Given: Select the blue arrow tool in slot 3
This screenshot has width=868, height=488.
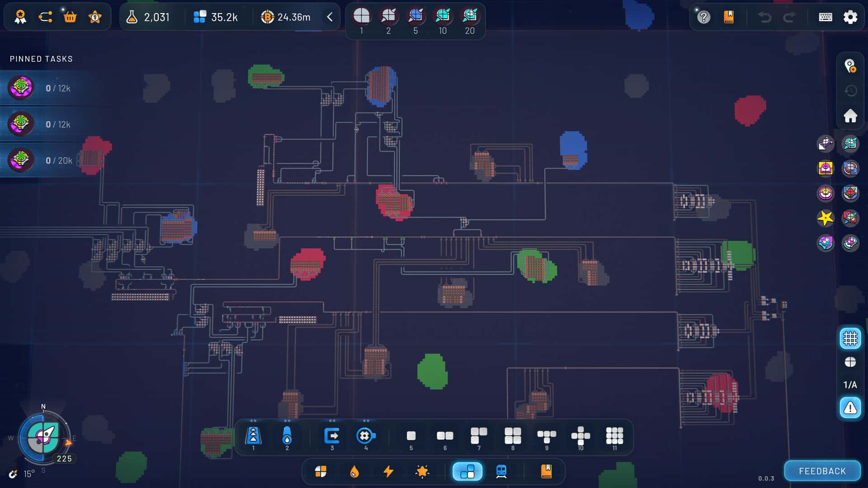Looking at the screenshot, I should tap(332, 436).
